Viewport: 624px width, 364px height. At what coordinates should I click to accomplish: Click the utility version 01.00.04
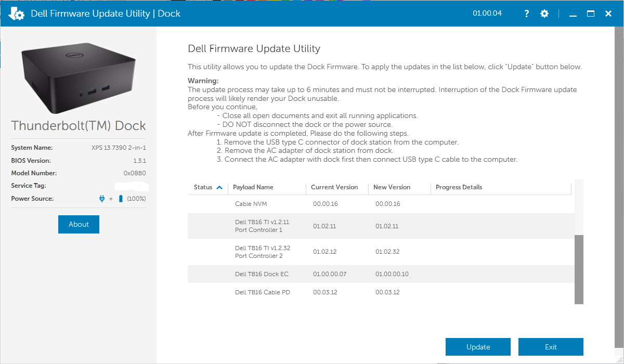click(x=487, y=13)
